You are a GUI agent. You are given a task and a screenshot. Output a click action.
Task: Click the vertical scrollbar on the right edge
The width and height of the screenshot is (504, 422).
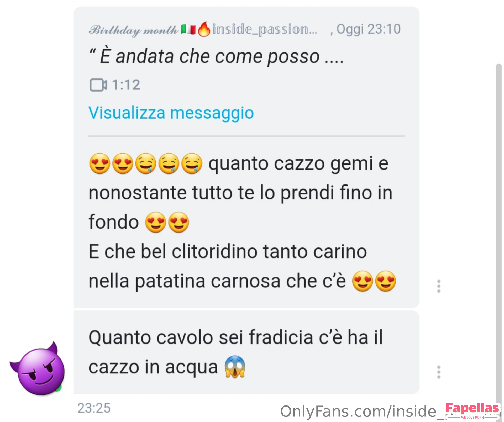point(498,236)
